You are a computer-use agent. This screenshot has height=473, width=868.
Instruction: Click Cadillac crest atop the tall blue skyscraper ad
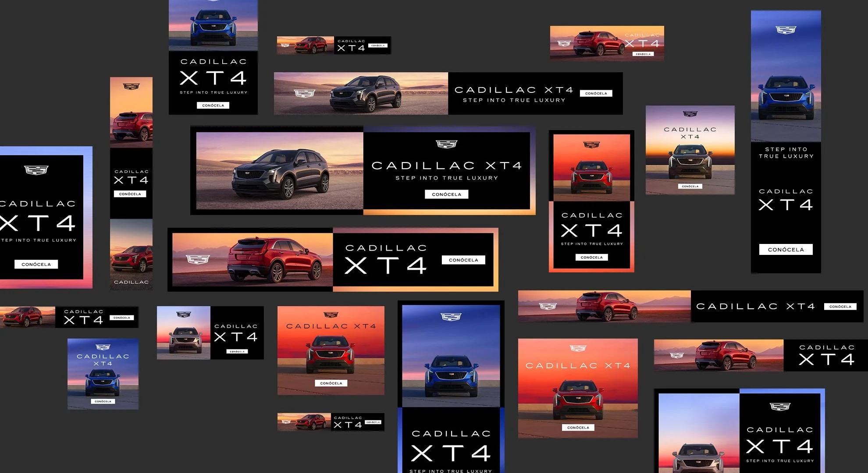786,30
